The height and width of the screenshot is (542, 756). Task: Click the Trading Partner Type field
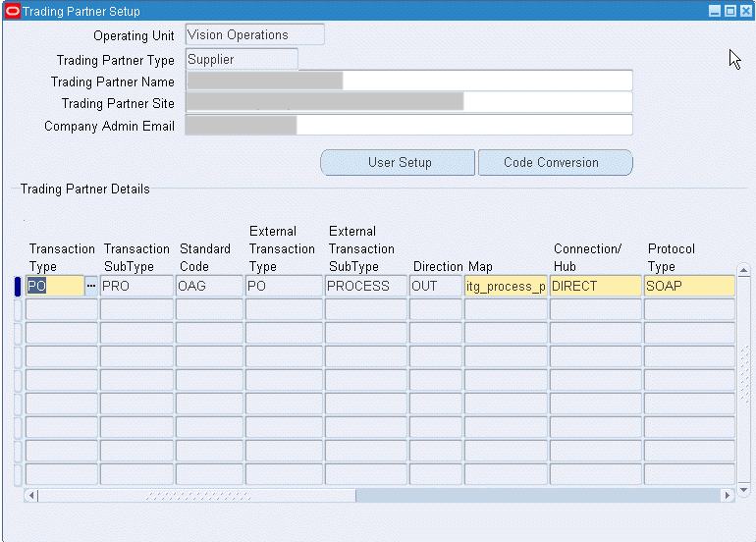242,59
